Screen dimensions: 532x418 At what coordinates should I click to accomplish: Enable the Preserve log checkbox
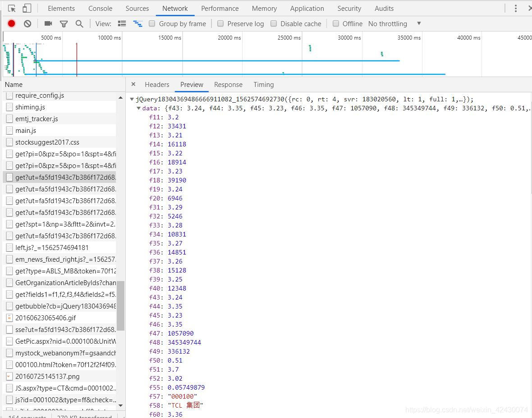coord(220,23)
